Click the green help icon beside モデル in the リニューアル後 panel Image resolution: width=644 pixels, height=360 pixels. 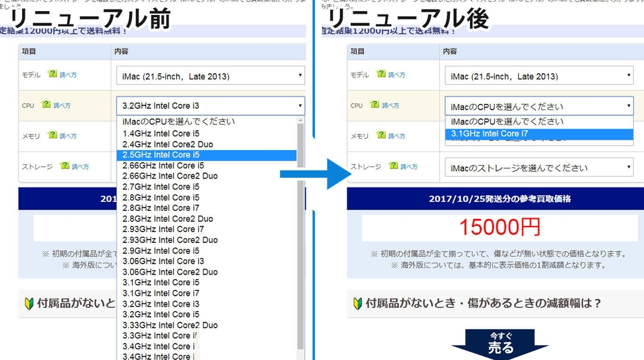click(382, 74)
